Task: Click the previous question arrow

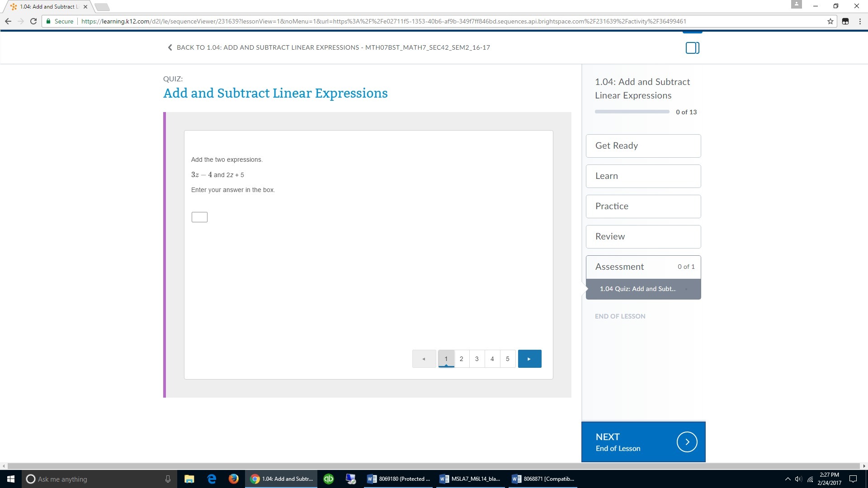Action: coord(424,359)
